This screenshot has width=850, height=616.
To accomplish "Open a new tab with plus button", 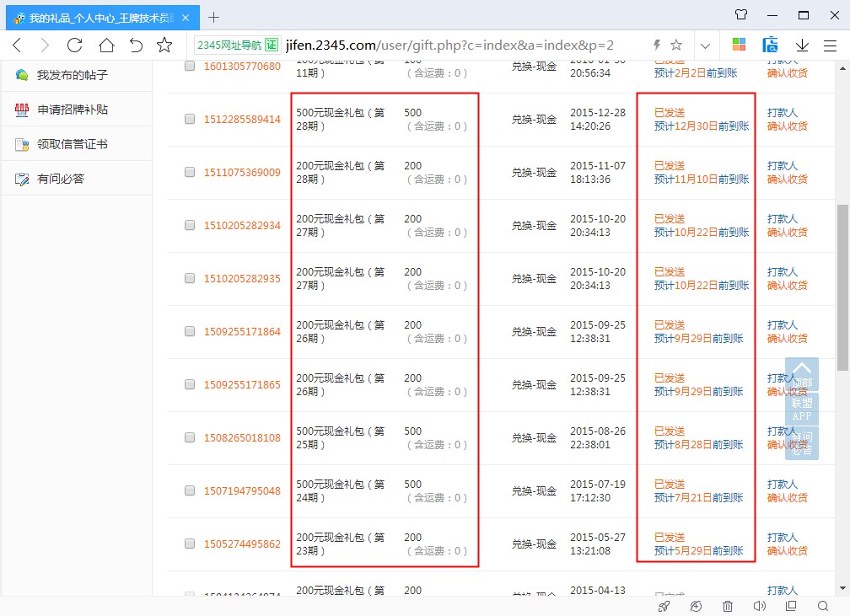I will pos(214,17).
